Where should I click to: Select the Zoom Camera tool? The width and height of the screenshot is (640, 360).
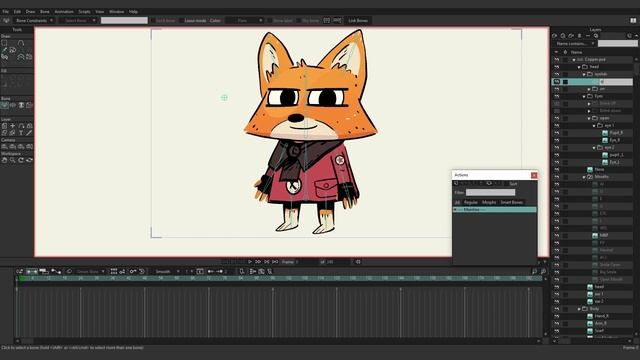coord(13,147)
